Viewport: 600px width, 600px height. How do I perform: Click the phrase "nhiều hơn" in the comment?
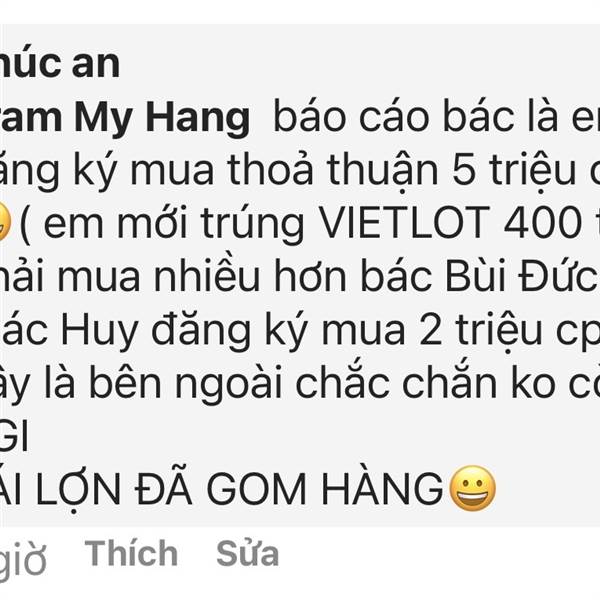(250, 275)
